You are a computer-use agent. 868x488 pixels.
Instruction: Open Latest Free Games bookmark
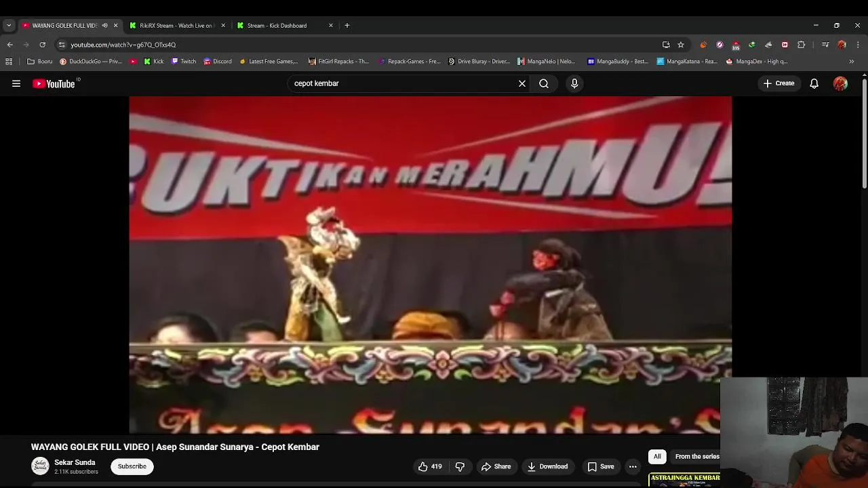(269, 61)
